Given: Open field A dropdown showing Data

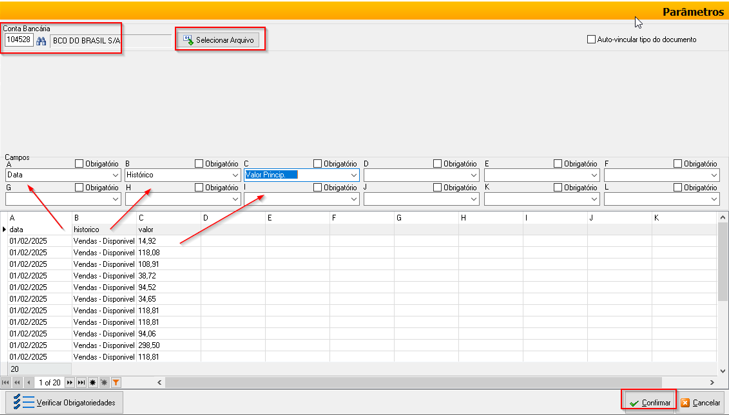Looking at the screenshot, I should pyautogui.click(x=115, y=175).
